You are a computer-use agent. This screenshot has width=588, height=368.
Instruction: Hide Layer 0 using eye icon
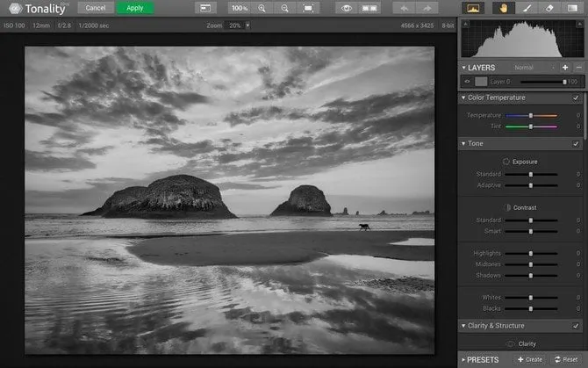tap(468, 82)
